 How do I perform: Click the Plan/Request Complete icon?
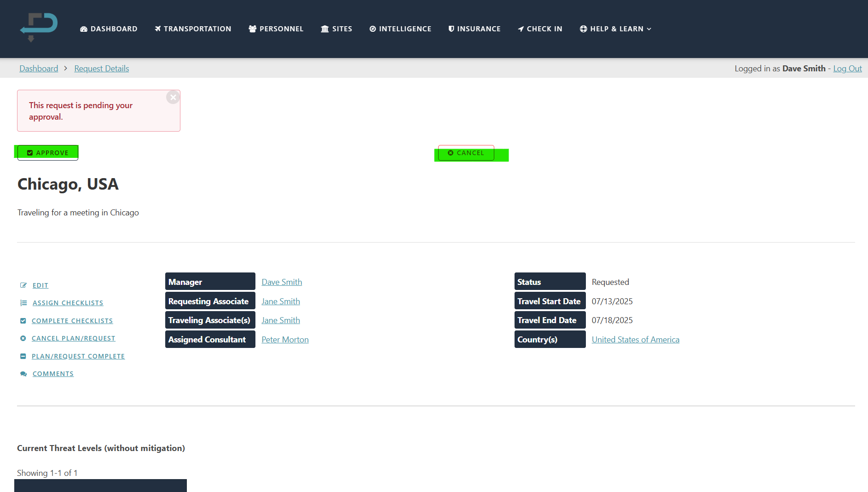point(23,356)
